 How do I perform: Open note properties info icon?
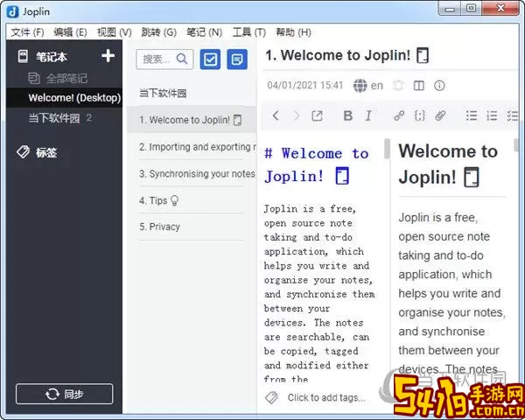[x=439, y=86]
